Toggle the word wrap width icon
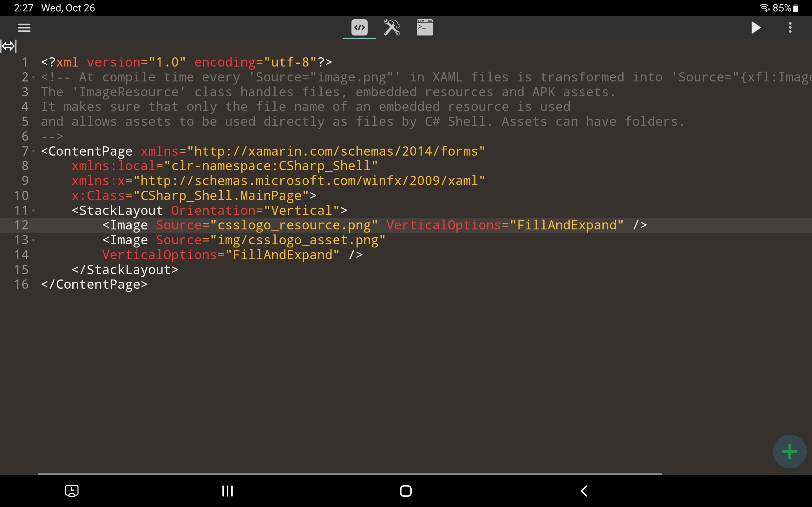The image size is (812, 507). [8, 46]
